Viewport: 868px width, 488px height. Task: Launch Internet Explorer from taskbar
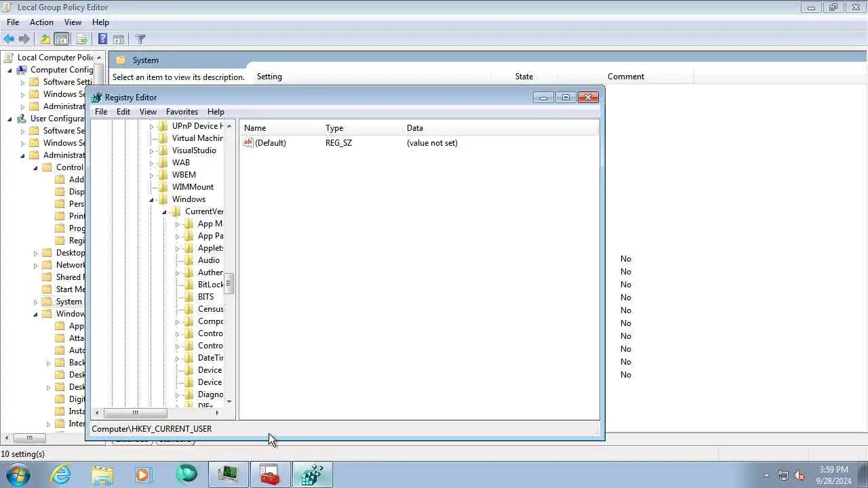pos(61,474)
